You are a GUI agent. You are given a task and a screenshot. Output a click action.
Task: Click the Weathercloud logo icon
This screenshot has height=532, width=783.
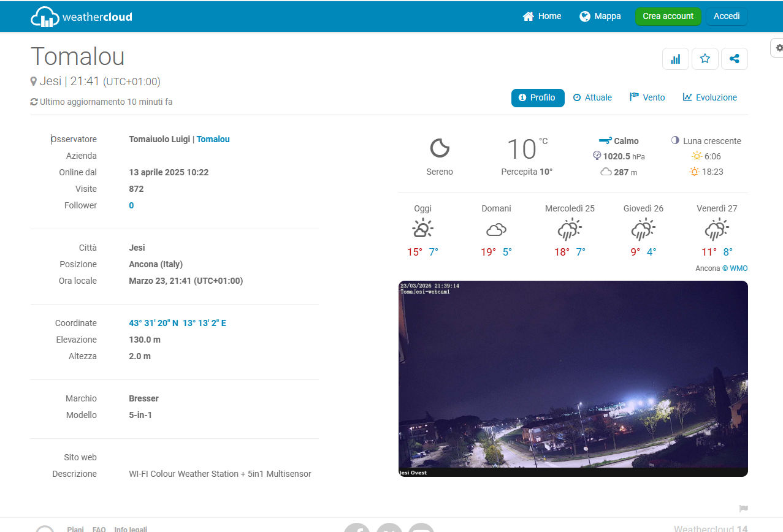coord(45,17)
